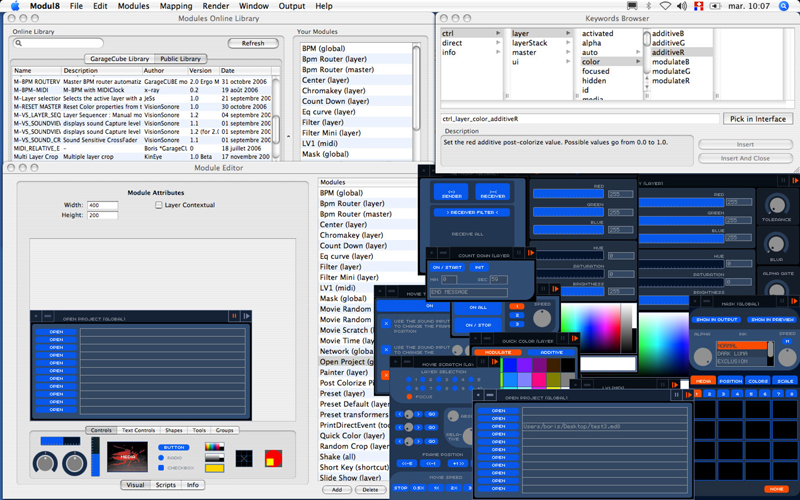The width and height of the screenshot is (800, 500).
Task: Click the END MESSAGE field in Count Down
Action: point(469,292)
